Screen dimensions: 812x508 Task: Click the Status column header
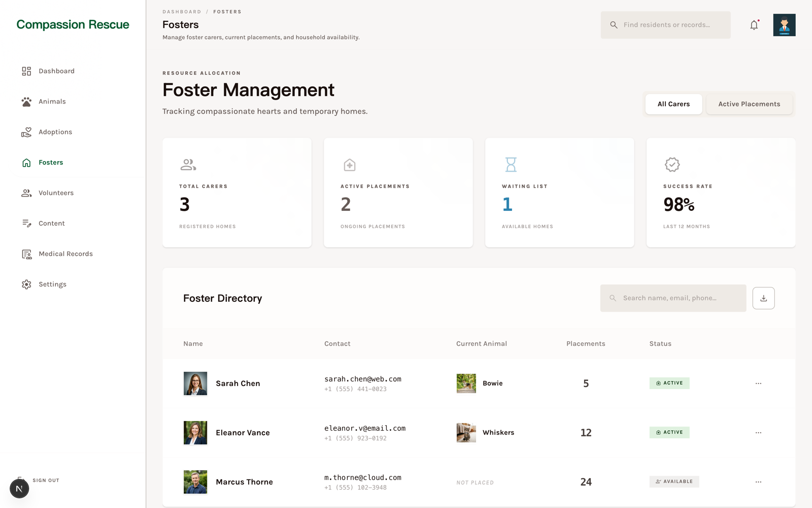[x=660, y=344]
